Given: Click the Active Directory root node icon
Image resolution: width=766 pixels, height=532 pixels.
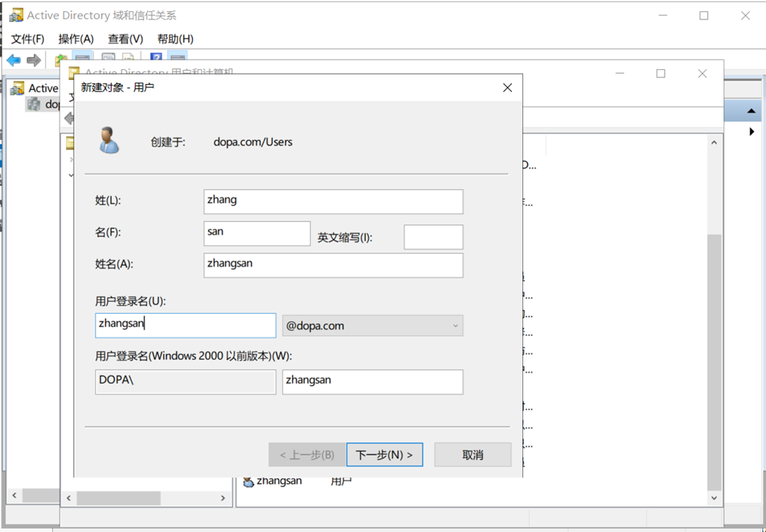Looking at the screenshot, I should (17, 89).
